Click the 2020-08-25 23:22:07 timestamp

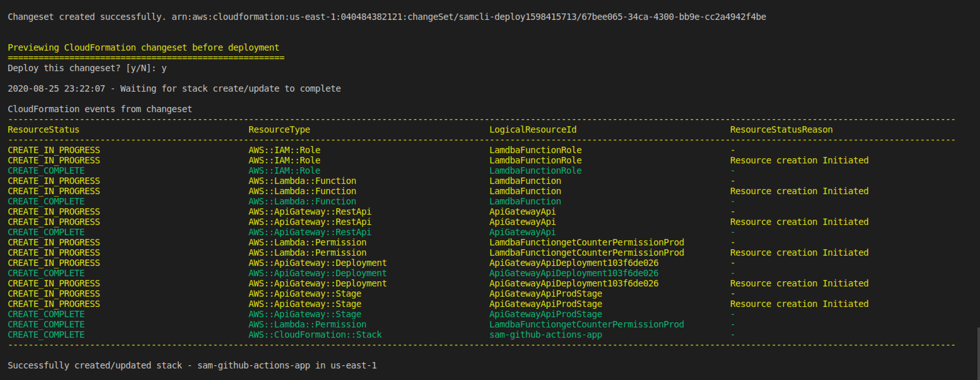coord(56,89)
